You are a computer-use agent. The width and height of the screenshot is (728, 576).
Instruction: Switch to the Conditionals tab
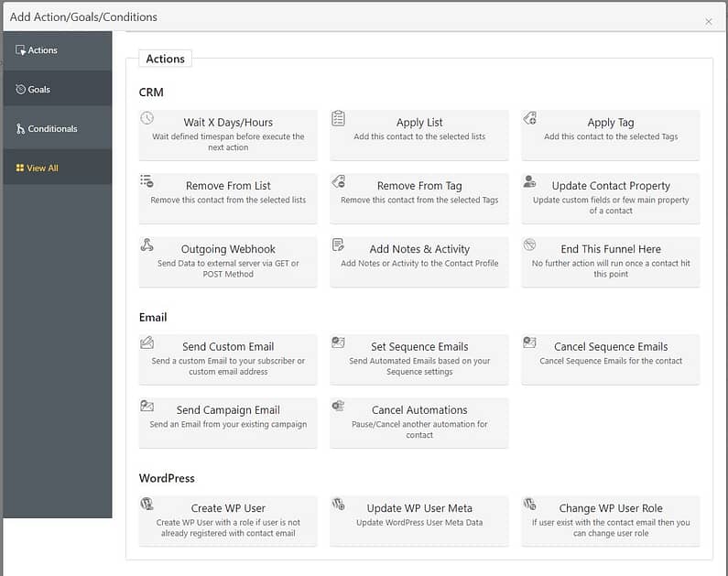click(58, 128)
